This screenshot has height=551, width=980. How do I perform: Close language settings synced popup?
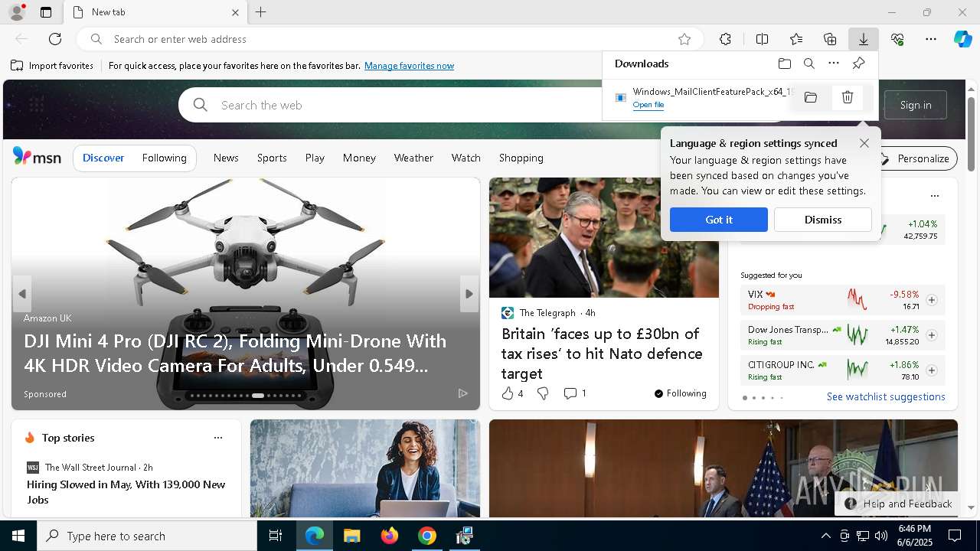click(864, 143)
